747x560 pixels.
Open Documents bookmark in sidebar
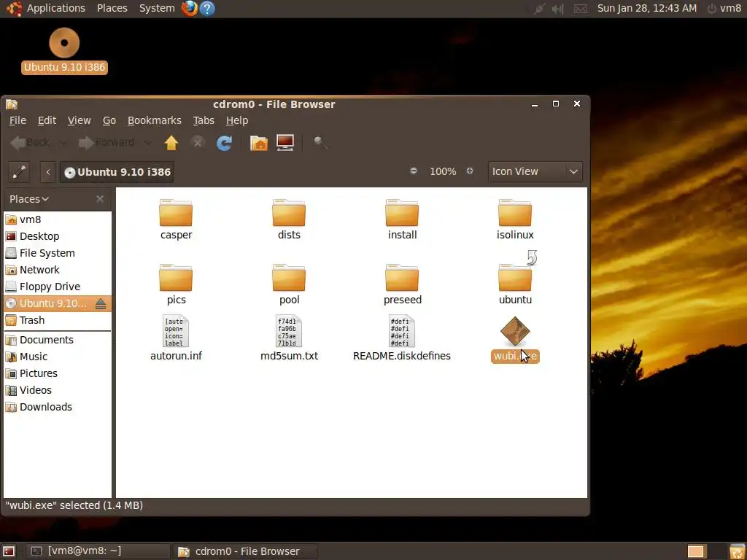pos(57,340)
